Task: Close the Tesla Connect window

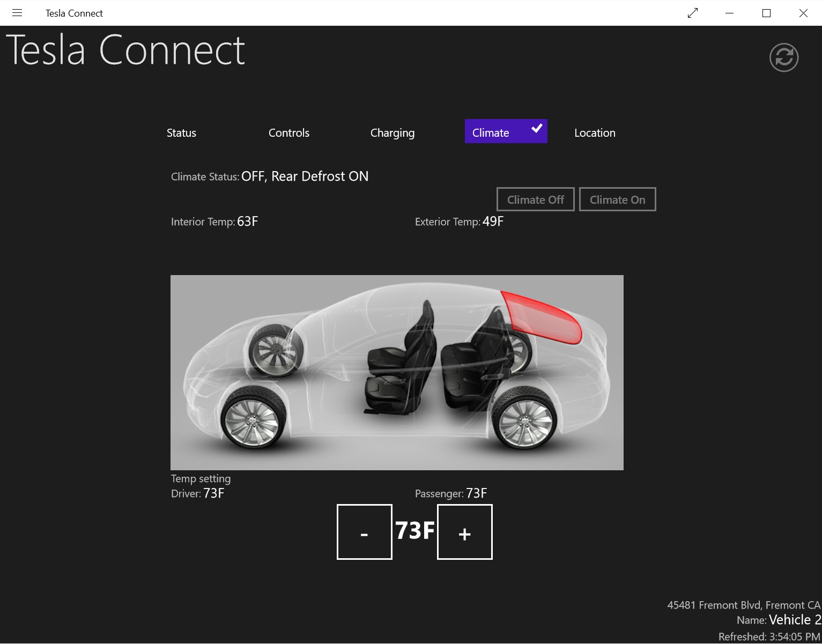Action: (x=803, y=13)
